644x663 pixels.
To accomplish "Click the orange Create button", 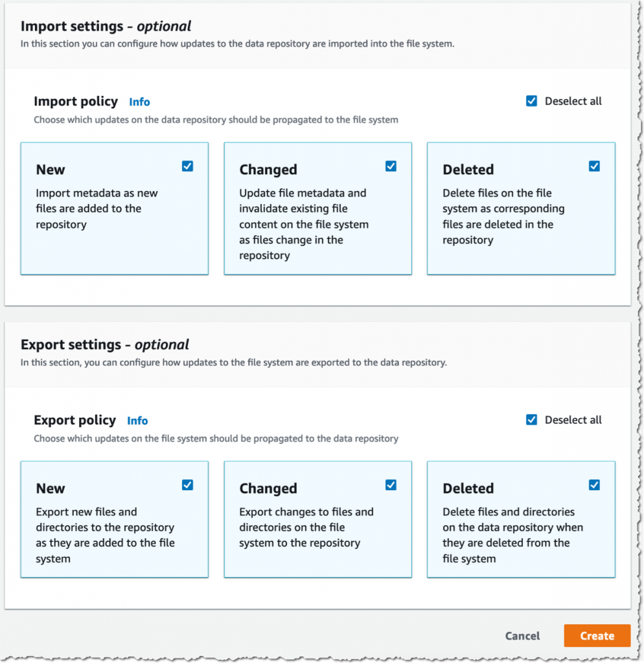I will click(x=597, y=636).
